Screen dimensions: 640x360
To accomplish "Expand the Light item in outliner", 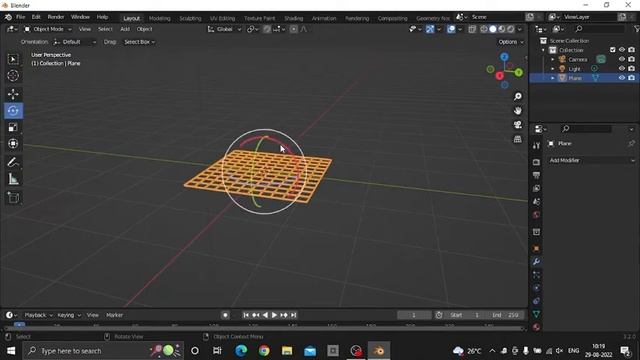I will [553, 69].
